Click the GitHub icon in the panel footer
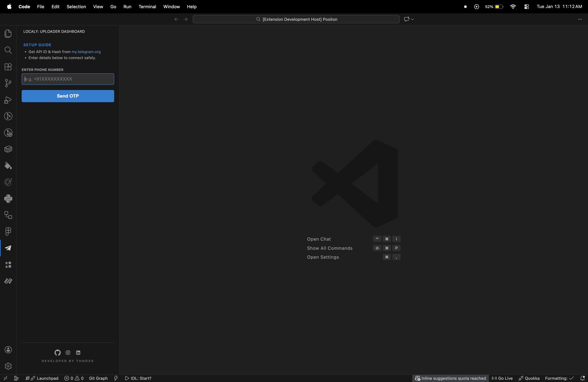 coord(57,353)
